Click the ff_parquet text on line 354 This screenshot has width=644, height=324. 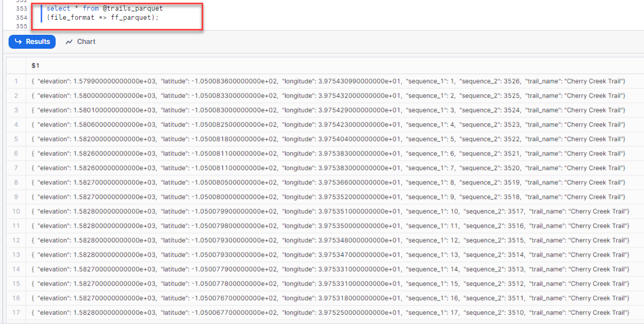[x=131, y=17]
